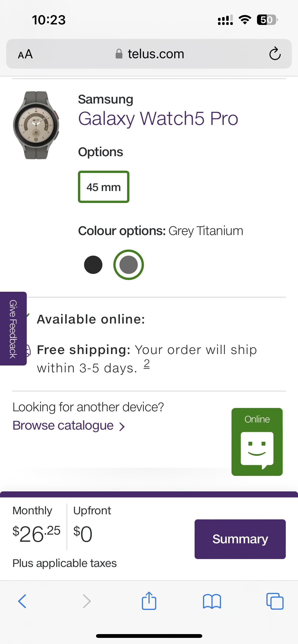
Task: Select the black colour option
Action: point(93,265)
